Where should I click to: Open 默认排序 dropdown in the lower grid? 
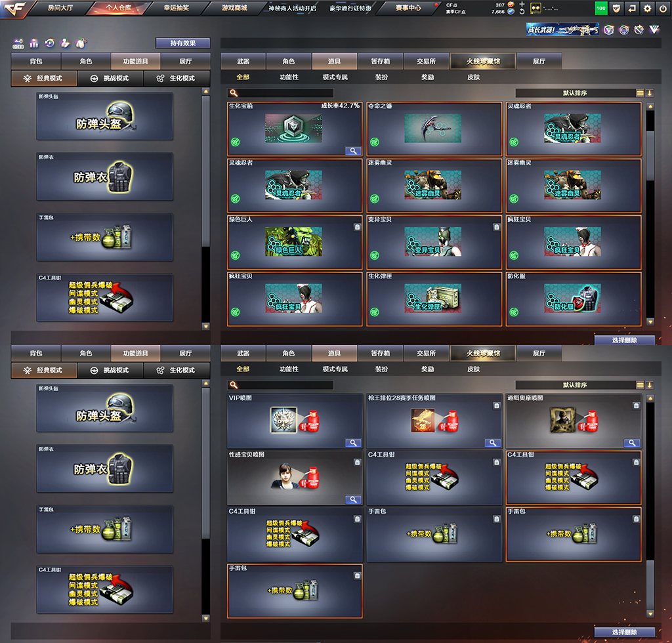click(x=575, y=385)
